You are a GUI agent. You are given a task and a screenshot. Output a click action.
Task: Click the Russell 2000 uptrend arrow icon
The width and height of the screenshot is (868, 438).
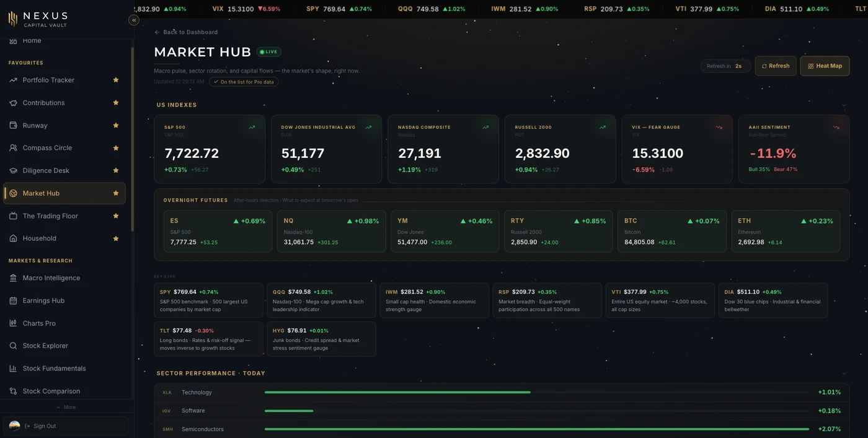(602, 127)
